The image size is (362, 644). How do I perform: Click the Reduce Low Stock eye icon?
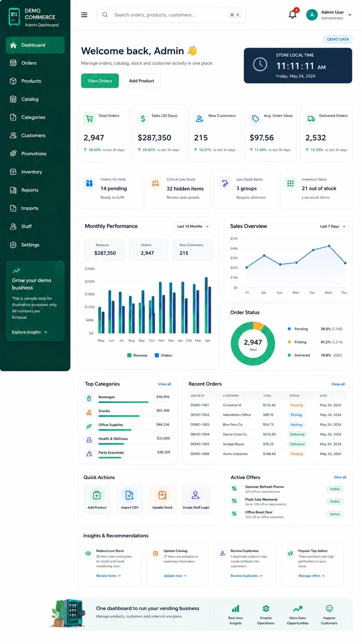88,553
